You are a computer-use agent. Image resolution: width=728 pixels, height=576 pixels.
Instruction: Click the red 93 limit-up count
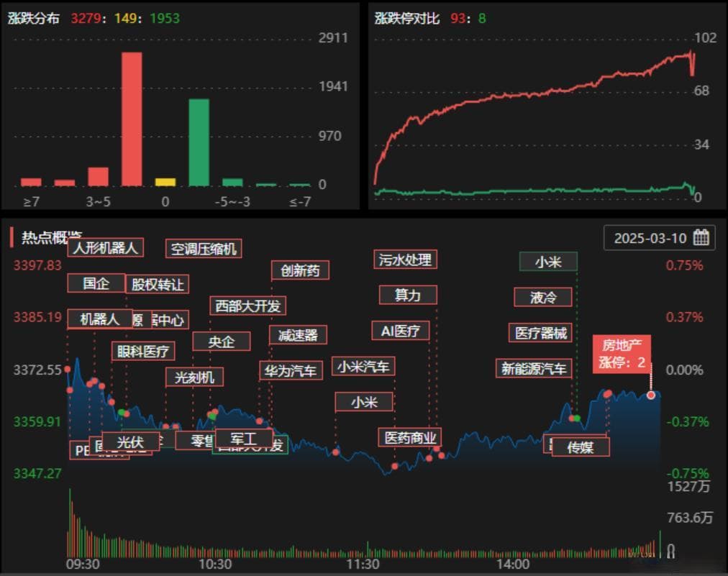pyautogui.click(x=458, y=18)
